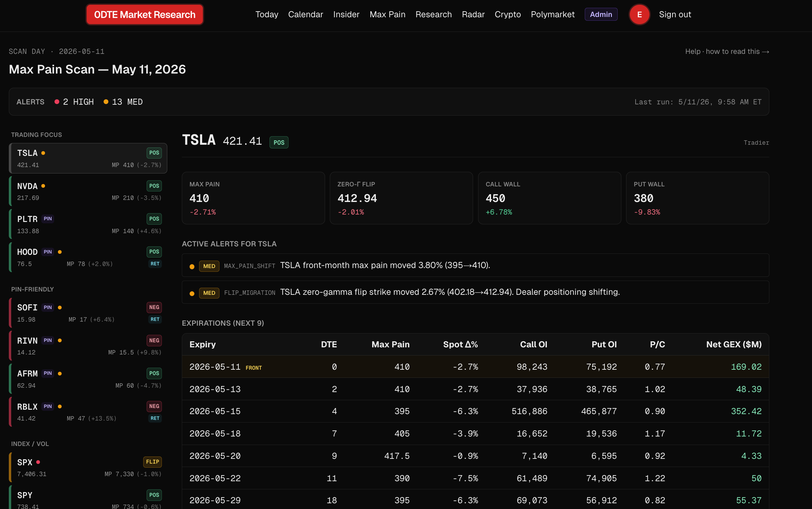
Task: Open the FLIP_MIGRATION alert row
Action: [x=475, y=292]
